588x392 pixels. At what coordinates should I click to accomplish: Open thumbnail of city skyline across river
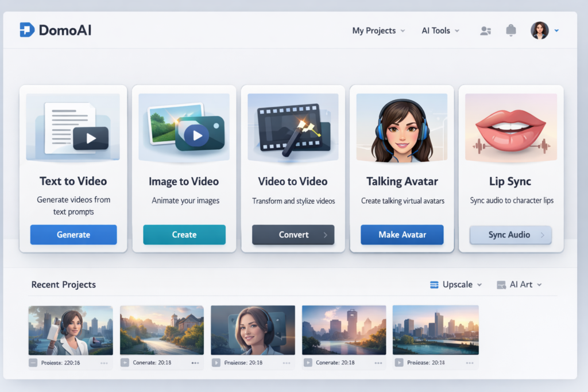435,330
